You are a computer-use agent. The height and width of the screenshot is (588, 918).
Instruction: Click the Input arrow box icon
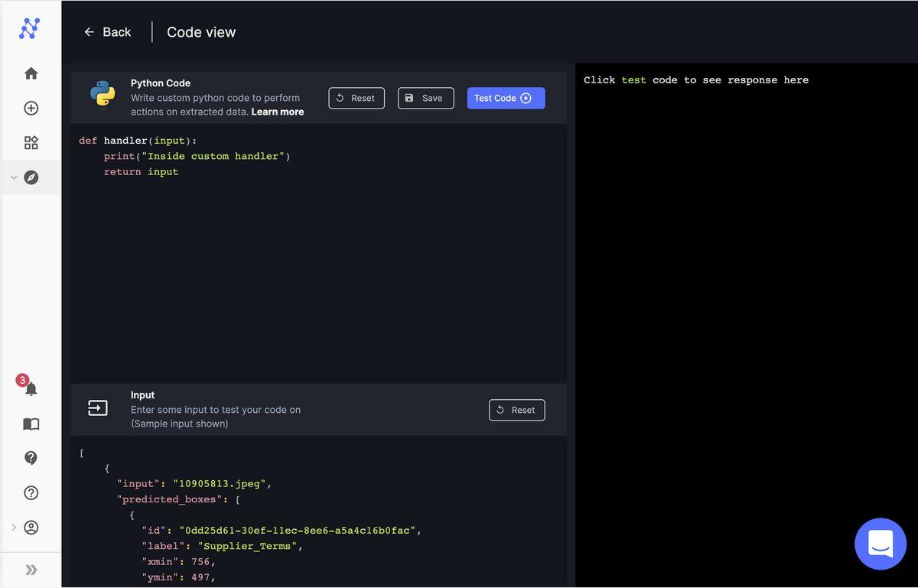[x=98, y=408]
